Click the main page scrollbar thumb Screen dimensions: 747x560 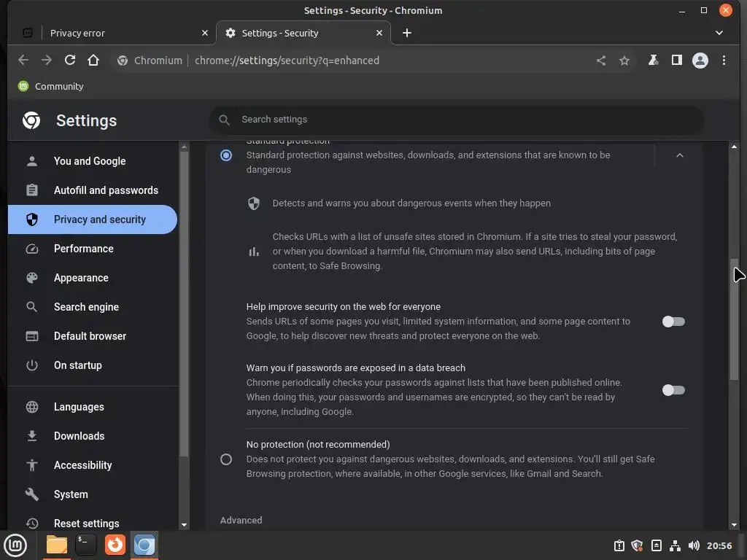[x=734, y=319]
